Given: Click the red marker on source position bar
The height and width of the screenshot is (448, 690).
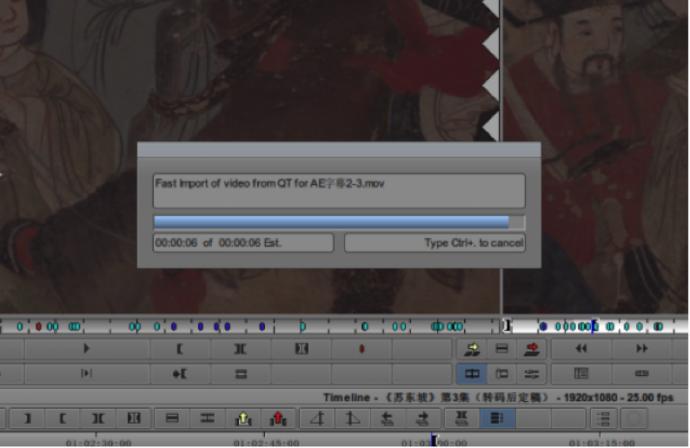Looking at the screenshot, I should [38, 327].
